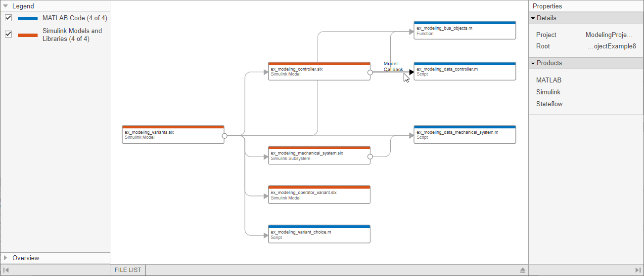The image size is (644, 276).
Task: Click the blue MATLAB Code color swatch
Action: (28, 18)
